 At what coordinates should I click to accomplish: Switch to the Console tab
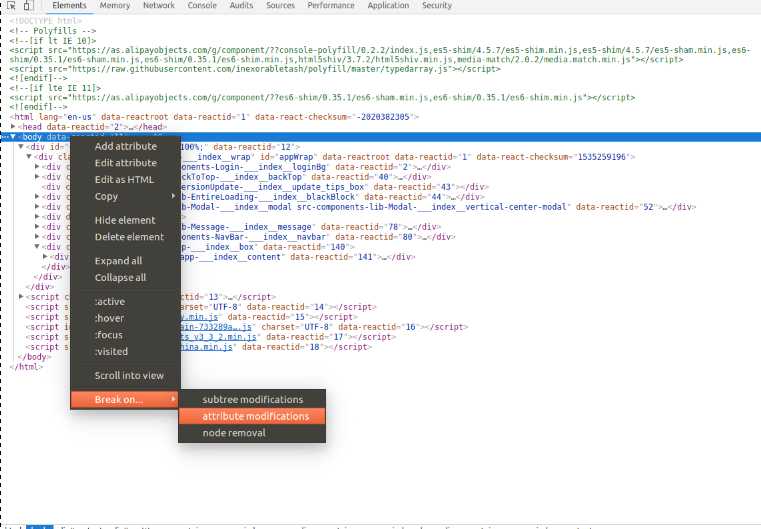click(x=202, y=6)
